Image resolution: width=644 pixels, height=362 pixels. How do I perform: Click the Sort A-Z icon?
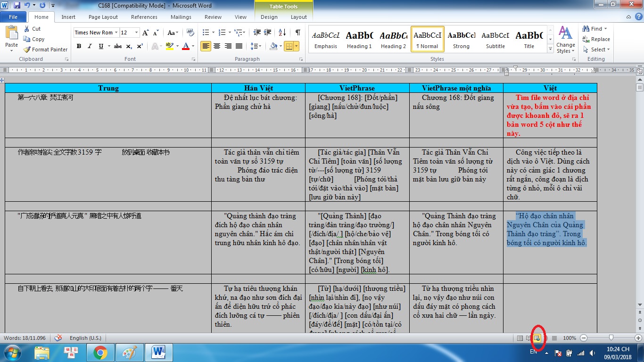282,33
